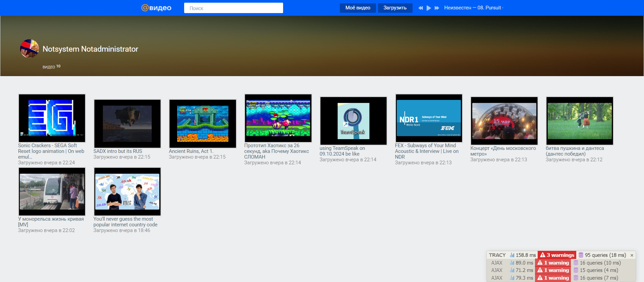Expand the AJAX row showing 79.3 ms
This screenshot has height=282, width=644.
(522, 278)
